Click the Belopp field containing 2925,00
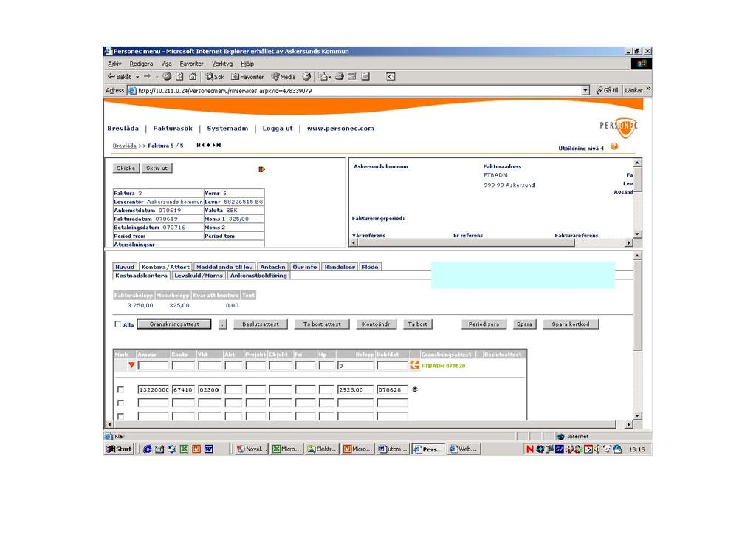The image size is (756, 535). point(355,389)
